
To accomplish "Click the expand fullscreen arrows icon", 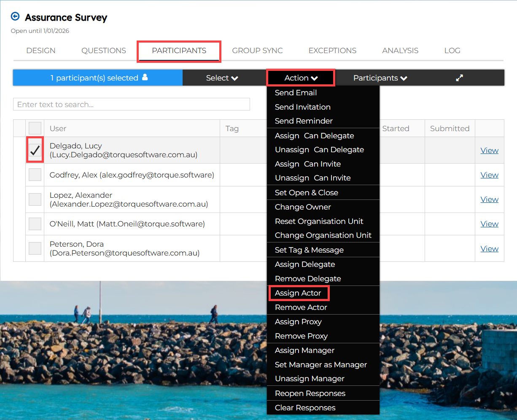I will (460, 78).
